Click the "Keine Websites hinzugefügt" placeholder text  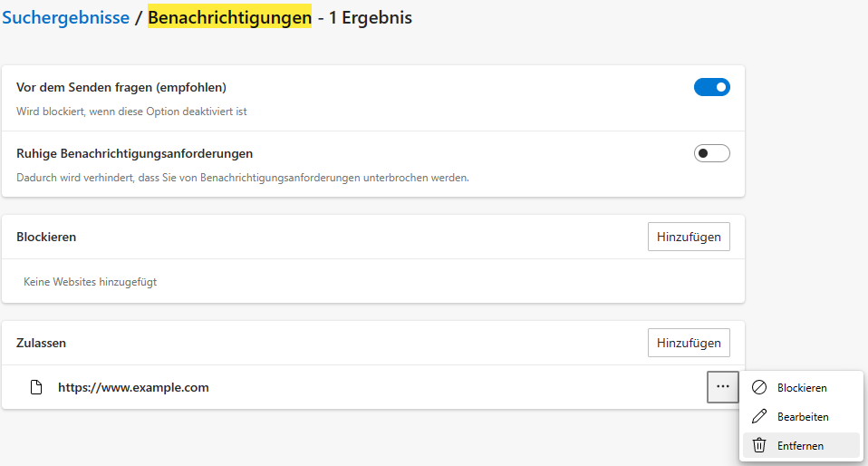(x=90, y=282)
